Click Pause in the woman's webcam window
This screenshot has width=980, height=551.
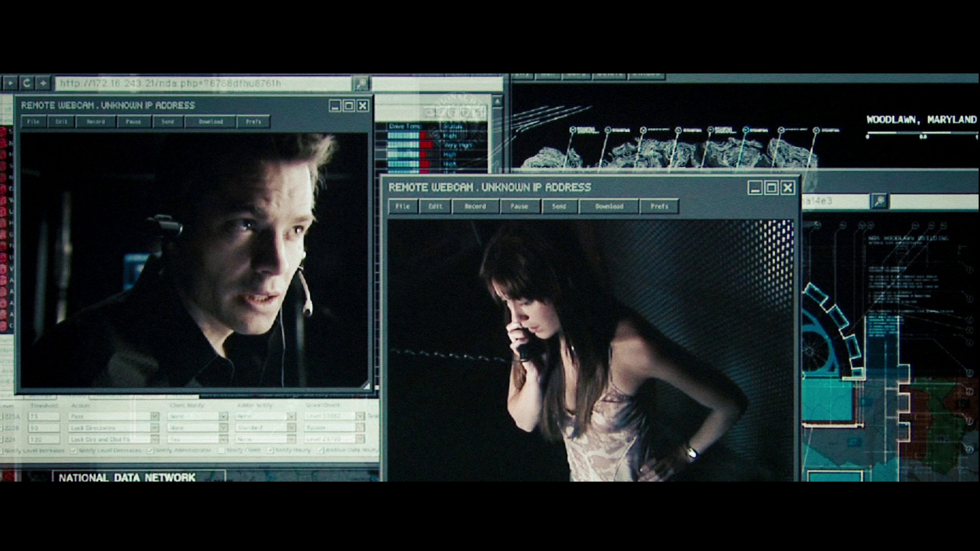(519, 206)
